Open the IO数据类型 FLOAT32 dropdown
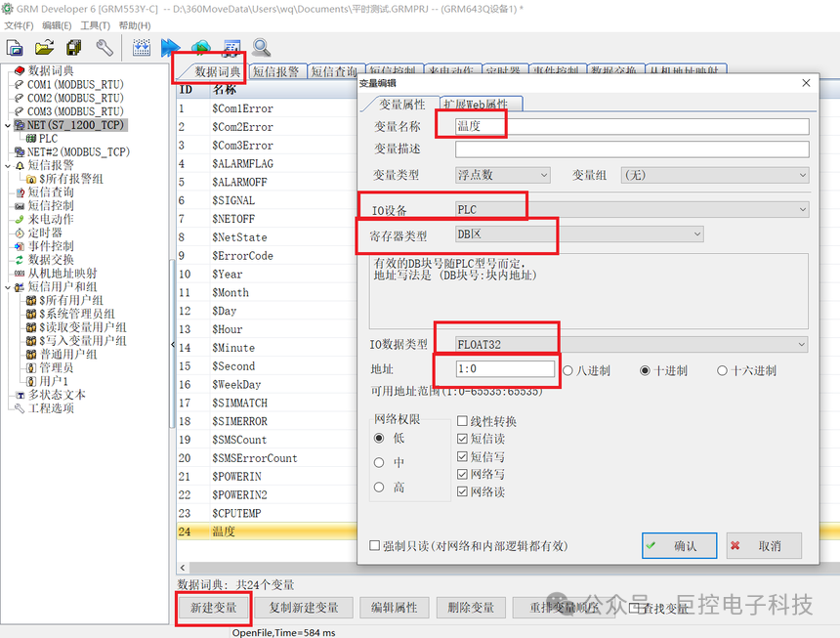The height and width of the screenshot is (638, 840). [631, 345]
